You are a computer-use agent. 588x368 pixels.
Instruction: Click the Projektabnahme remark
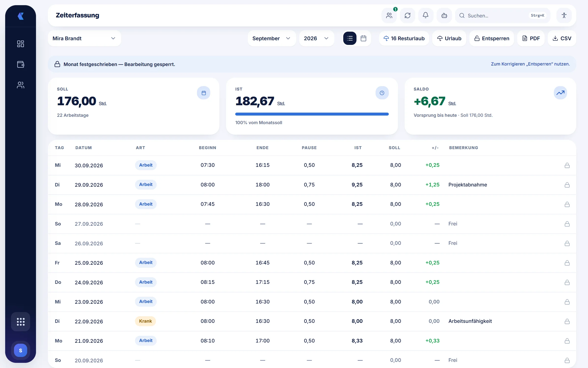pyautogui.click(x=468, y=185)
